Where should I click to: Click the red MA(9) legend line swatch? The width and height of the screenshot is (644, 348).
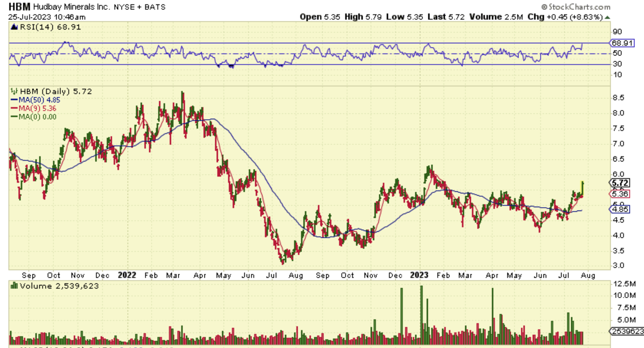point(14,108)
